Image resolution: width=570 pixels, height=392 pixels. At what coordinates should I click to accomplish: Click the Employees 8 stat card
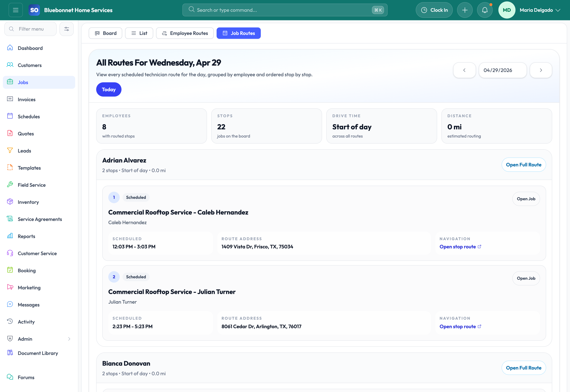pyautogui.click(x=151, y=126)
